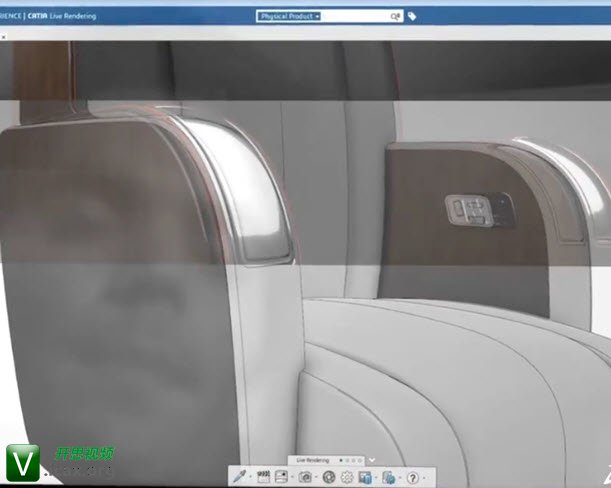Click the search magnifier icon

[395, 16]
